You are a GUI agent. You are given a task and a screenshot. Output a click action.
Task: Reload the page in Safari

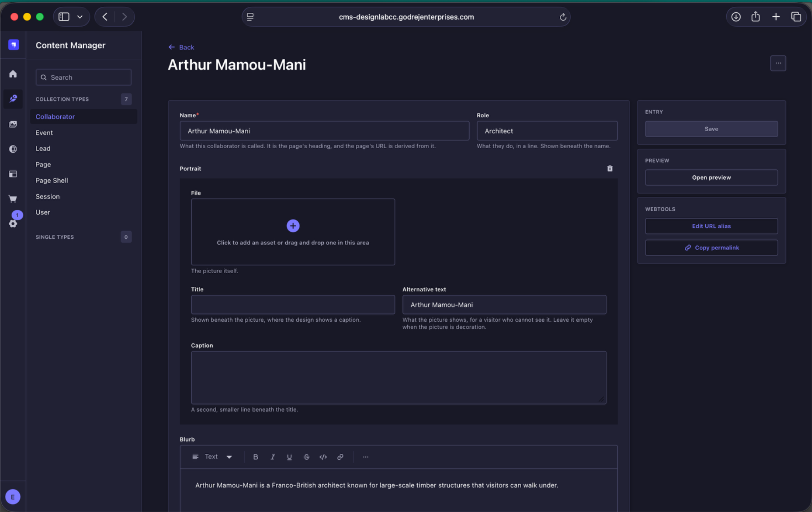(x=562, y=17)
